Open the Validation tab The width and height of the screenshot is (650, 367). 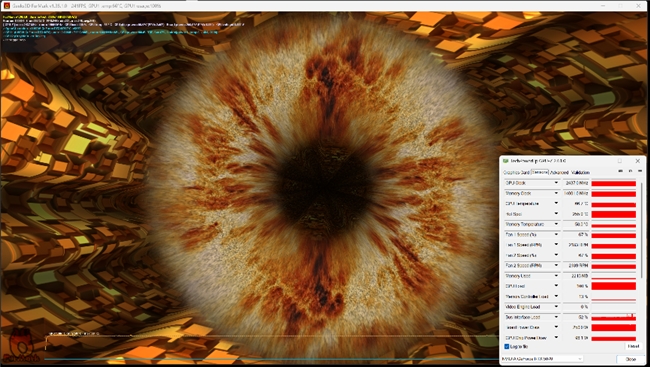580,173
